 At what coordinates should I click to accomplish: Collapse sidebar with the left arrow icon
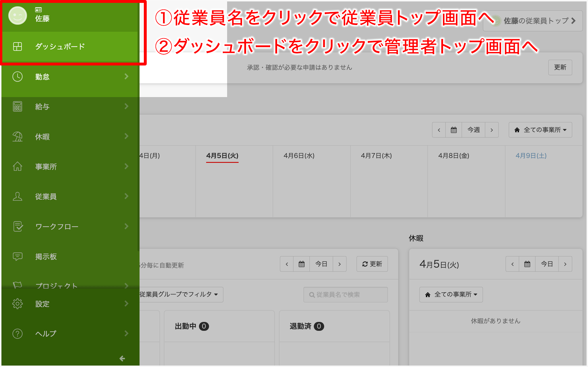coord(122,358)
